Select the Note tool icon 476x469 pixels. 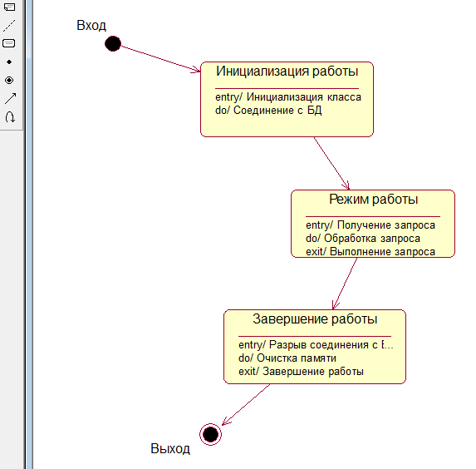[9, 7]
